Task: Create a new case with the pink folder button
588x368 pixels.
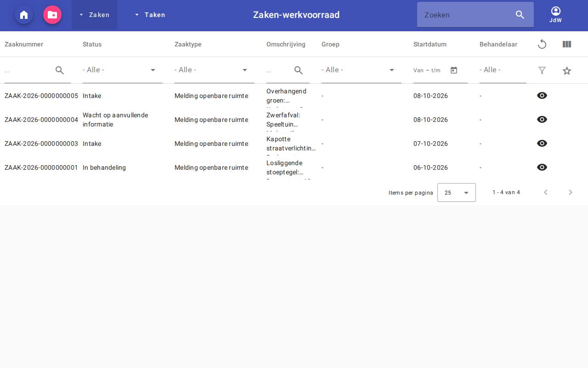Action: coord(52,15)
